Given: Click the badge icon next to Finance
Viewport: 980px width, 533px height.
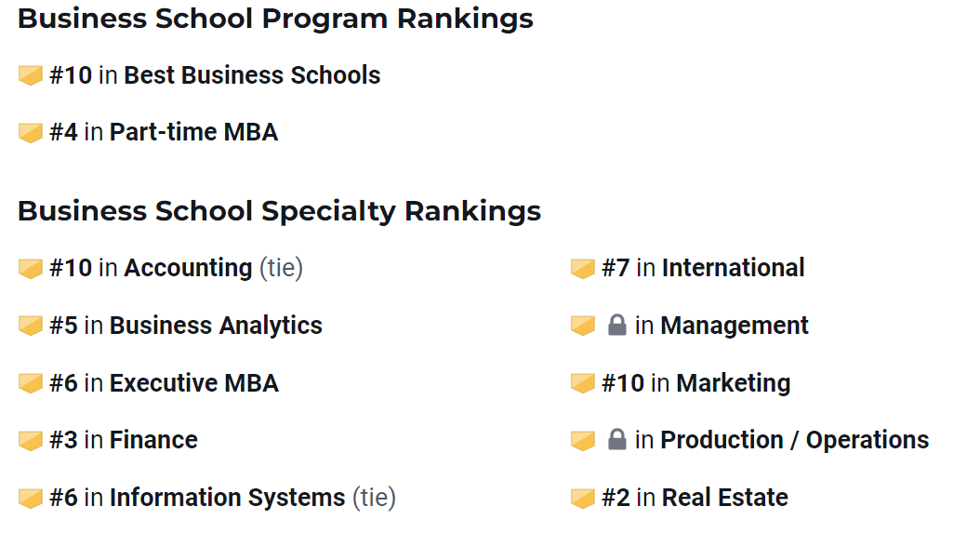Looking at the screenshot, I should 30,440.
